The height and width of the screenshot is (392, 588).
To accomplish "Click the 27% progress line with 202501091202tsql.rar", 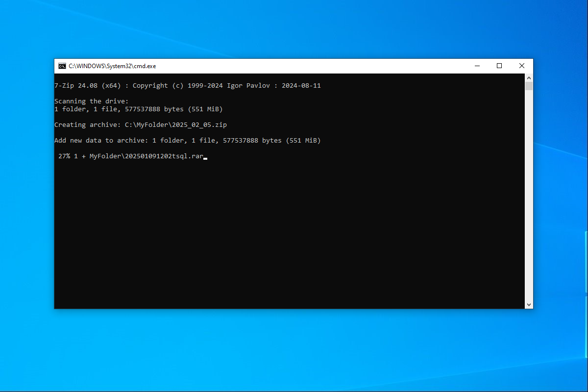I will pos(131,156).
